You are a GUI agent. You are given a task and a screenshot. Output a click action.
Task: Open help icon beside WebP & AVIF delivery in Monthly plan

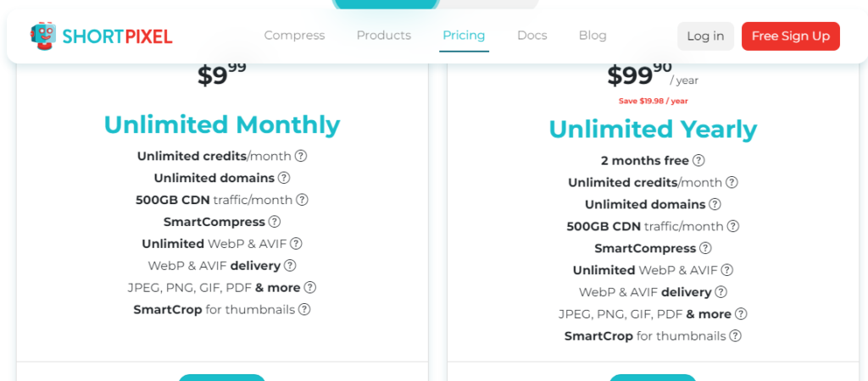point(290,265)
